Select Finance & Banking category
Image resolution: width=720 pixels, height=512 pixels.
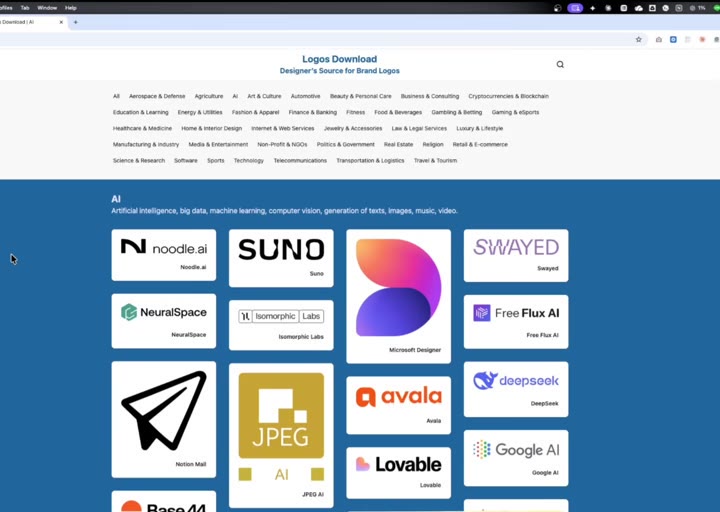(313, 113)
